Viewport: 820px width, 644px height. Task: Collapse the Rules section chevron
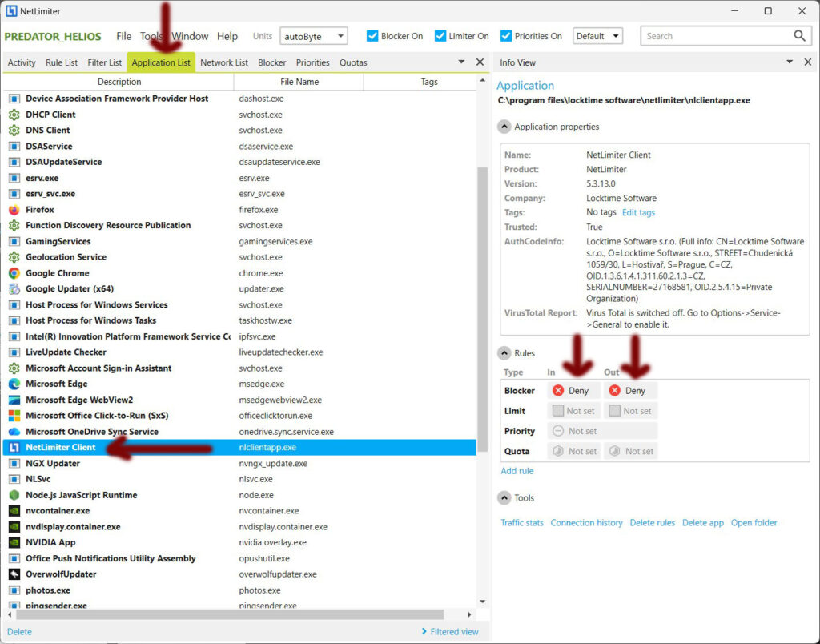tap(504, 353)
